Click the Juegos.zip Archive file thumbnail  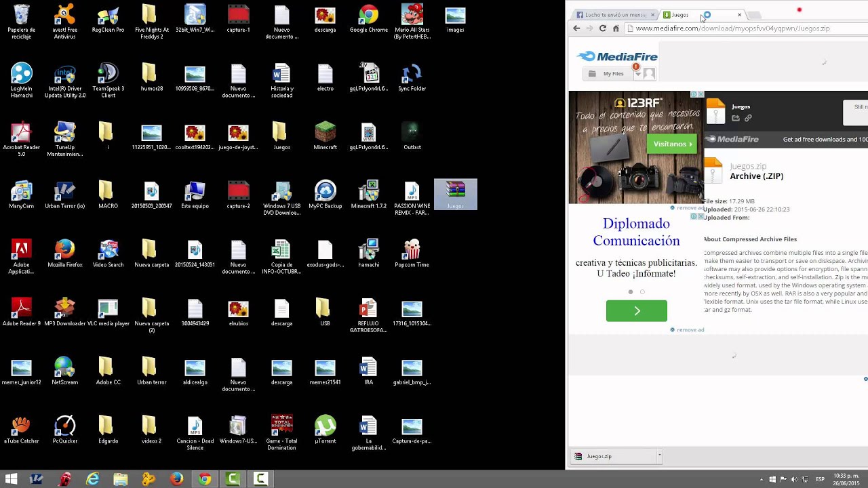tap(713, 170)
